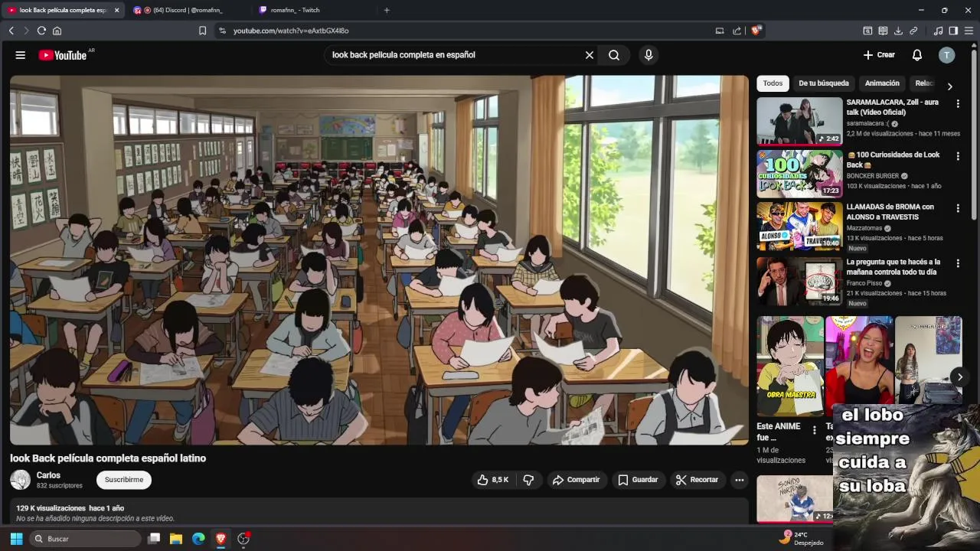Screen dimensions: 980x551
Task: Start voice search with microphone icon
Action: click(x=648, y=55)
